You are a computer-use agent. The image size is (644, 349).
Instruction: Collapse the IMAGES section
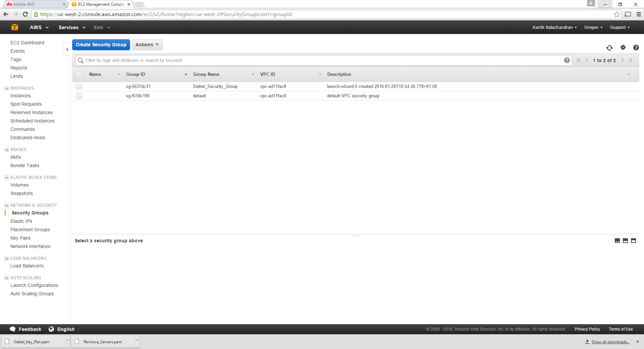[7, 150]
